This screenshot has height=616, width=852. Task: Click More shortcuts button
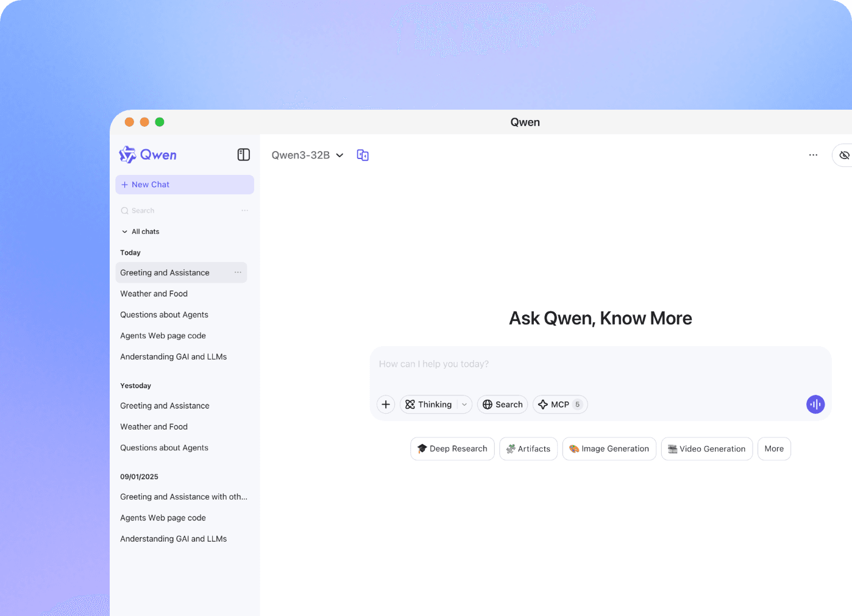pos(774,449)
